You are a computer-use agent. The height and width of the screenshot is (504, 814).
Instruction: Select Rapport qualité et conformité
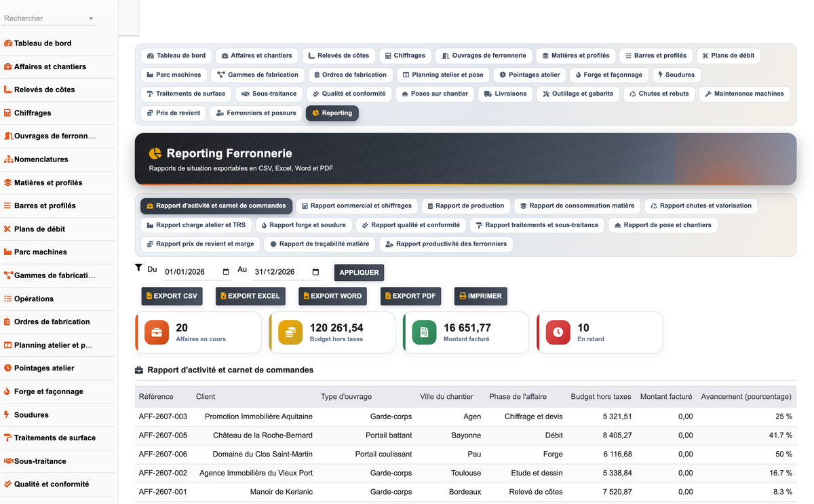tap(411, 225)
